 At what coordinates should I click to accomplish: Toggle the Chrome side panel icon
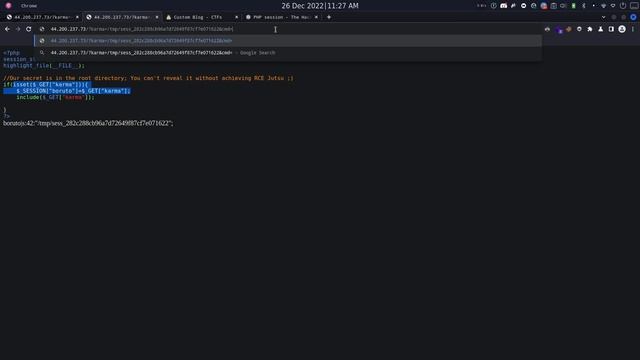(611, 29)
